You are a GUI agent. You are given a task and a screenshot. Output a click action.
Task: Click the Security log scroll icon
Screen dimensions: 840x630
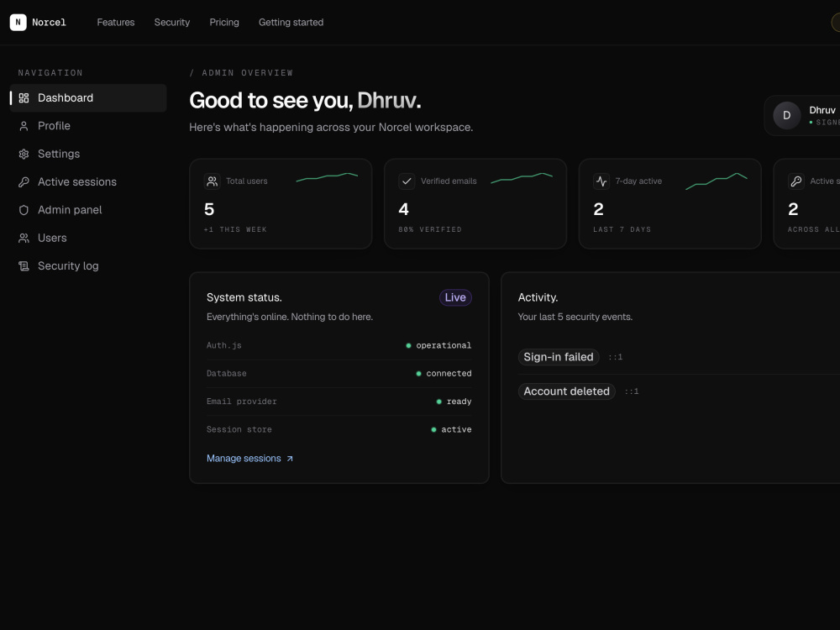point(24,265)
